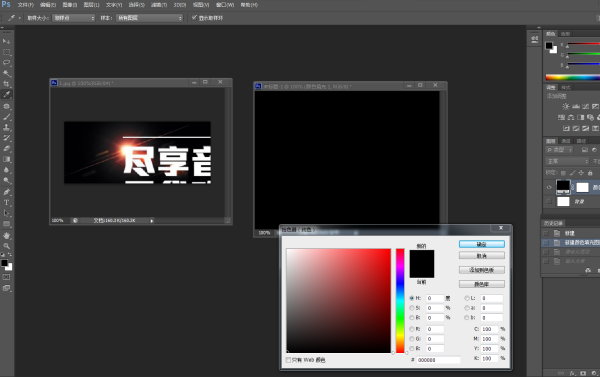The image size is (600, 377).
Task: Select the Gradient tool
Action: (x=7, y=159)
